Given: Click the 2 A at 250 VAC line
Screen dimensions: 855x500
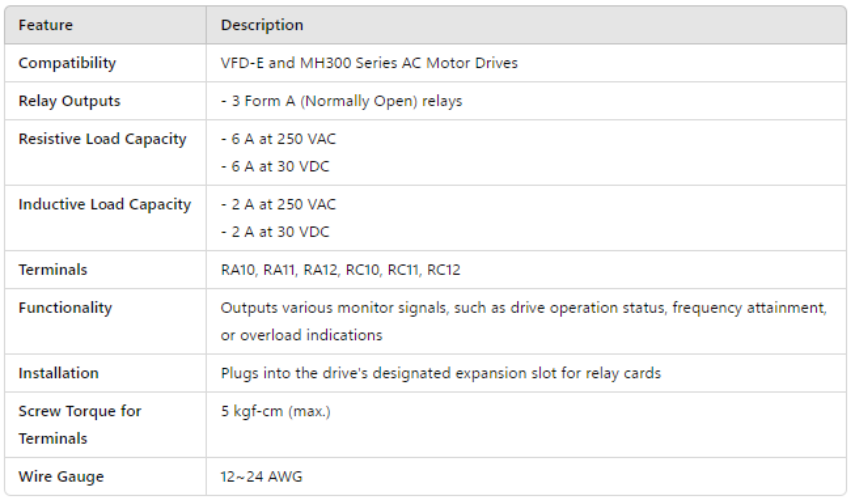Looking at the screenshot, I should point(278,204).
